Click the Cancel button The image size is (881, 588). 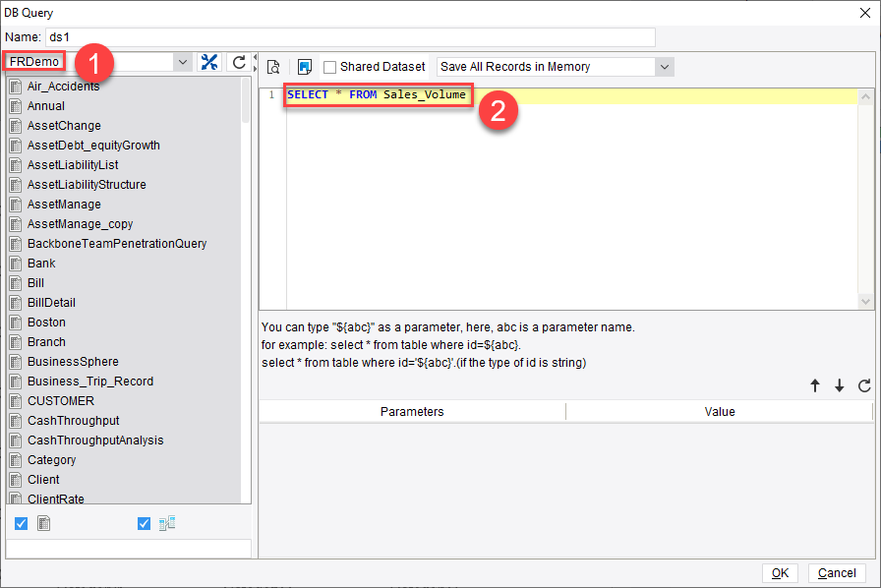(x=837, y=572)
